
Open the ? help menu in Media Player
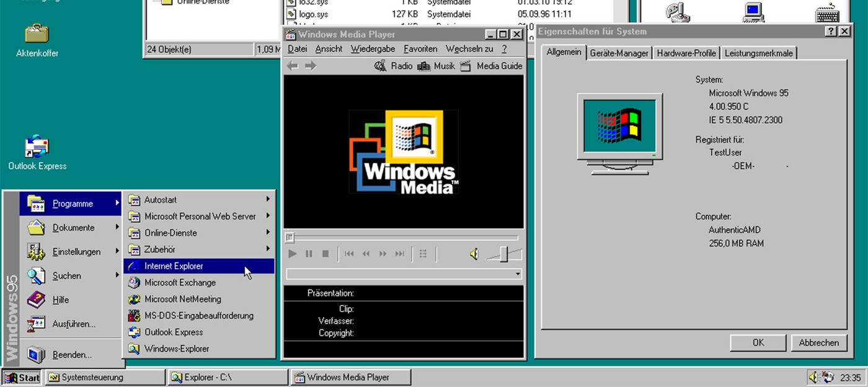pyautogui.click(x=504, y=49)
